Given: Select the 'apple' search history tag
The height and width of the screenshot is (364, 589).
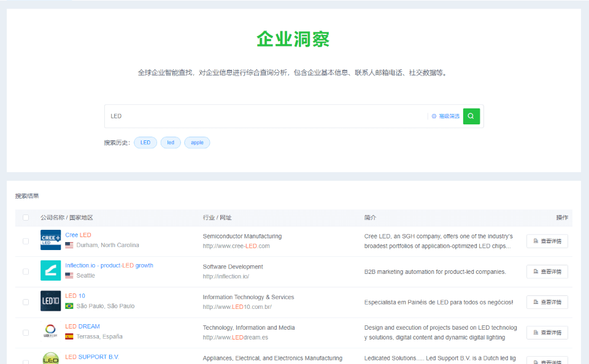Looking at the screenshot, I should tap(197, 143).
